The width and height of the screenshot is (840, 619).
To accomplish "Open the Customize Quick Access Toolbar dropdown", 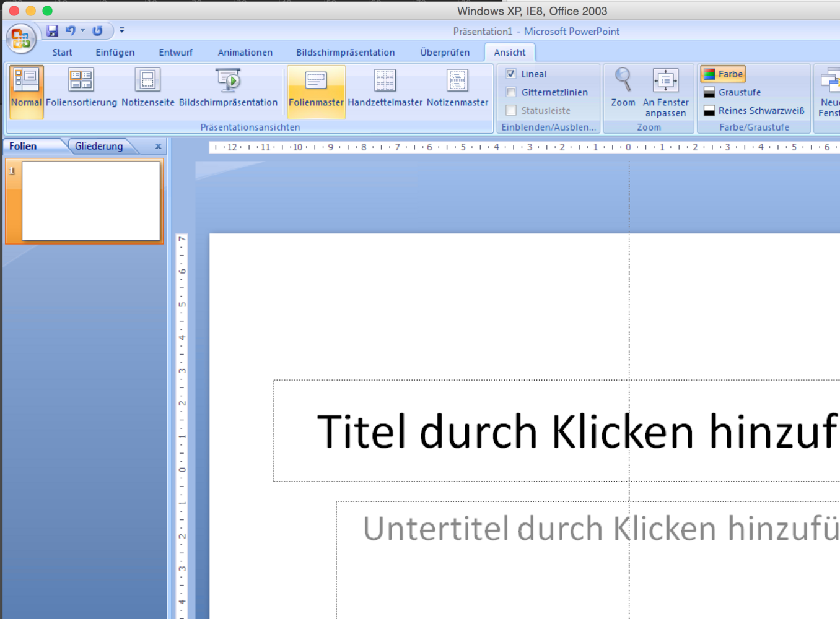I will 122,30.
